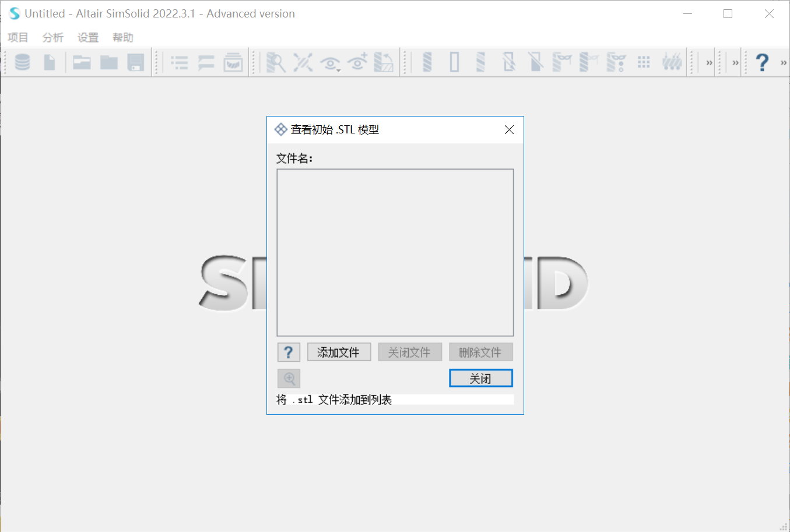Select the empty rectangle wireframe display icon

pyautogui.click(x=455, y=62)
